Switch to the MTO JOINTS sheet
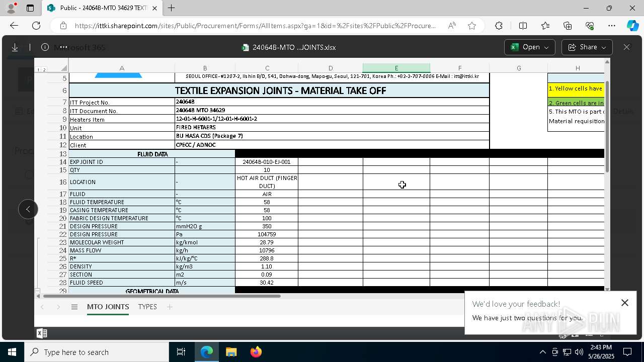This screenshot has width=644, height=362. (x=108, y=307)
